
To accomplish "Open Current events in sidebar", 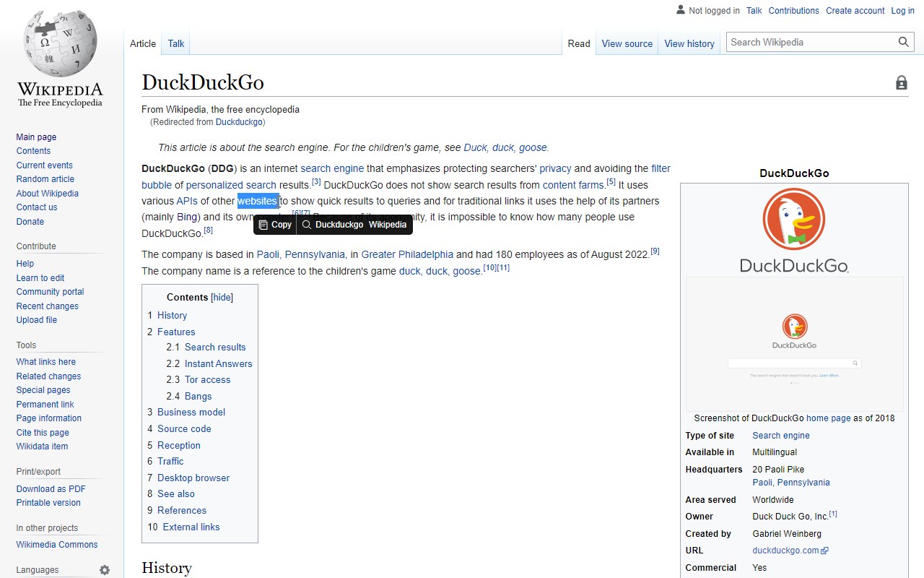I will [x=45, y=165].
